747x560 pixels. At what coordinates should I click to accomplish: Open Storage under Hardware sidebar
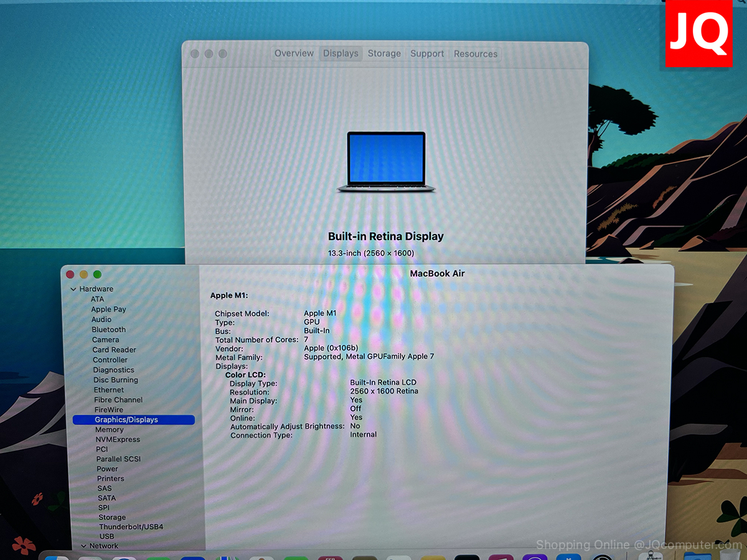(x=112, y=518)
